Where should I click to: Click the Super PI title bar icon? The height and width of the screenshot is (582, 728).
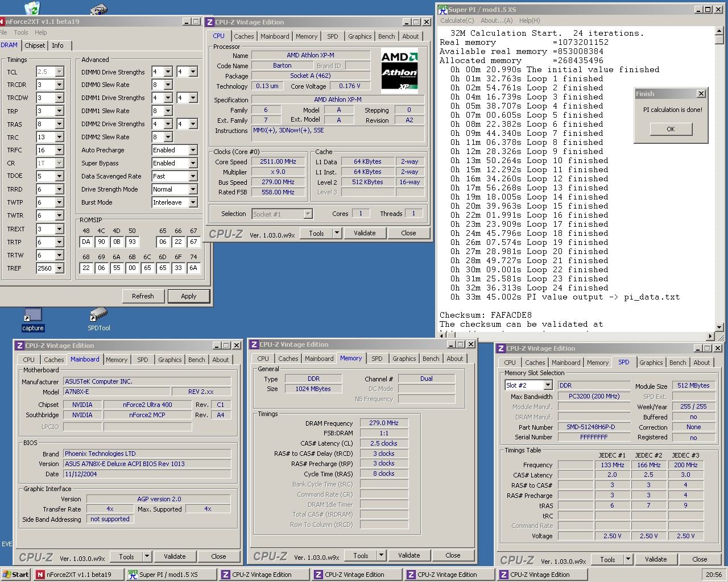pyautogui.click(x=442, y=9)
